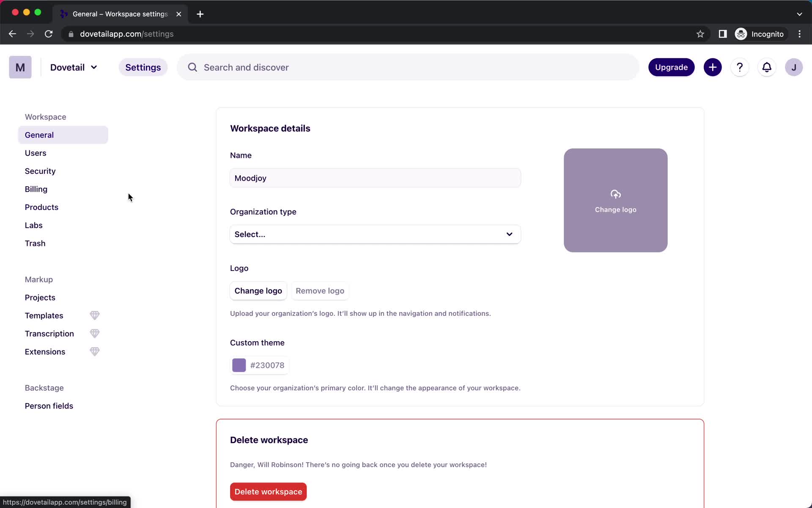Open the create new plus button
This screenshot has width=812, height=508.
click(713, 67)
